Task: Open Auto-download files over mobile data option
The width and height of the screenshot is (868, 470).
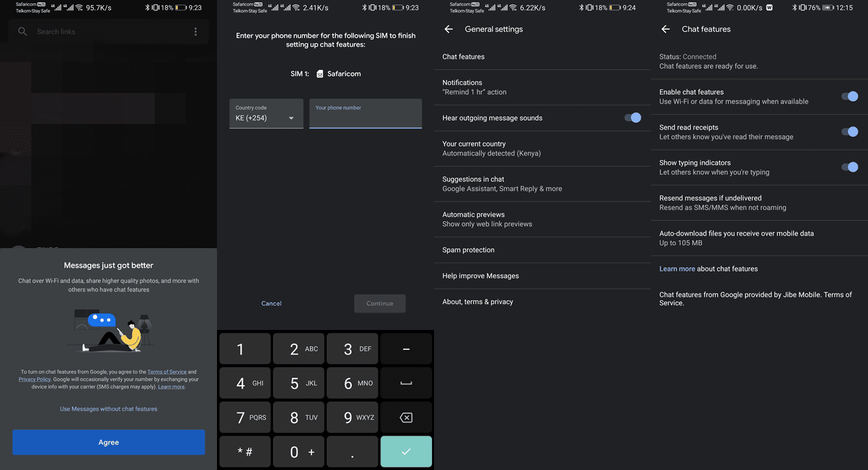Action: (759, 238)
